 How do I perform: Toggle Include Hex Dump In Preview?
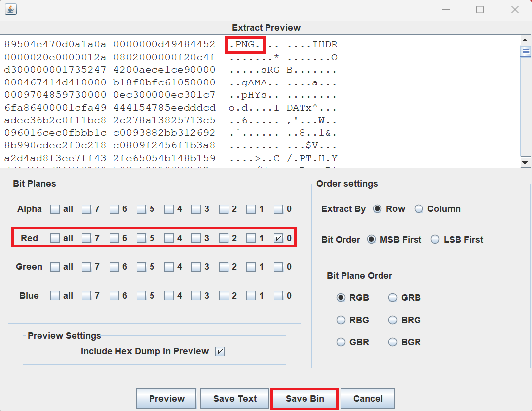(220, 351)
